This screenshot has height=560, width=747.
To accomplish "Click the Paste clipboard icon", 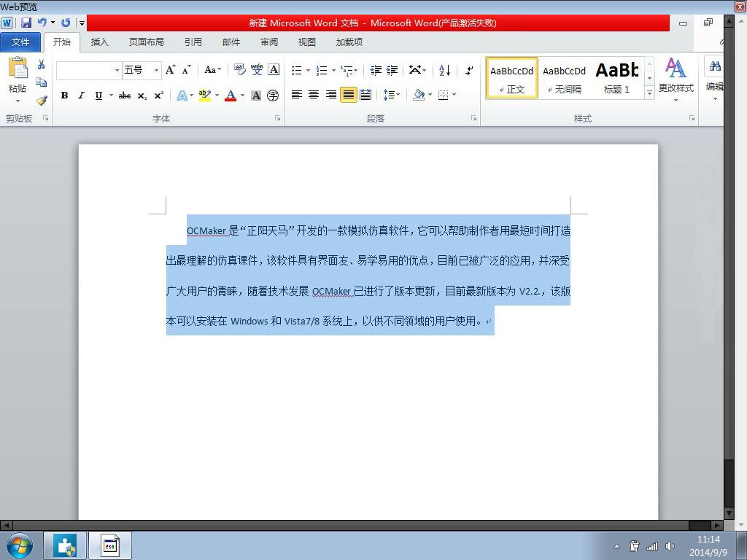I will coord(18,68).
